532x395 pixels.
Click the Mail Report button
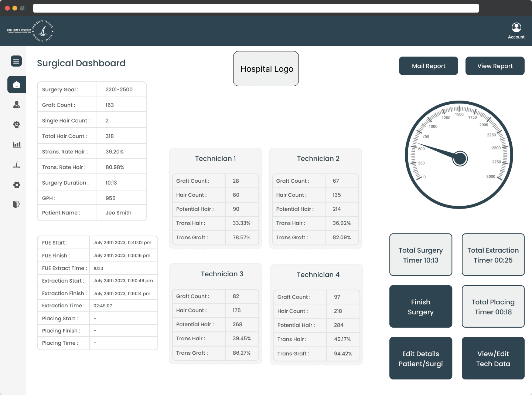(x=428, y=66)
